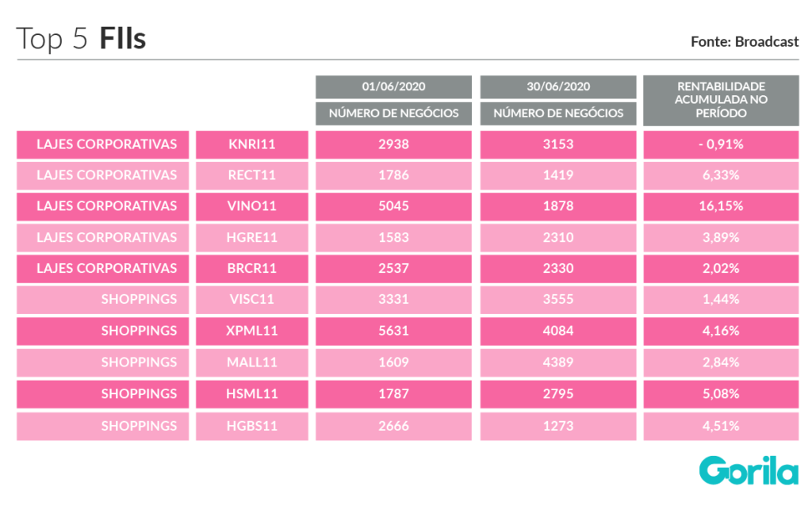Viewport: 812px width, 506px height.
Task: Select the Top 5 FIIs title
Action: (x=81, y=39)
